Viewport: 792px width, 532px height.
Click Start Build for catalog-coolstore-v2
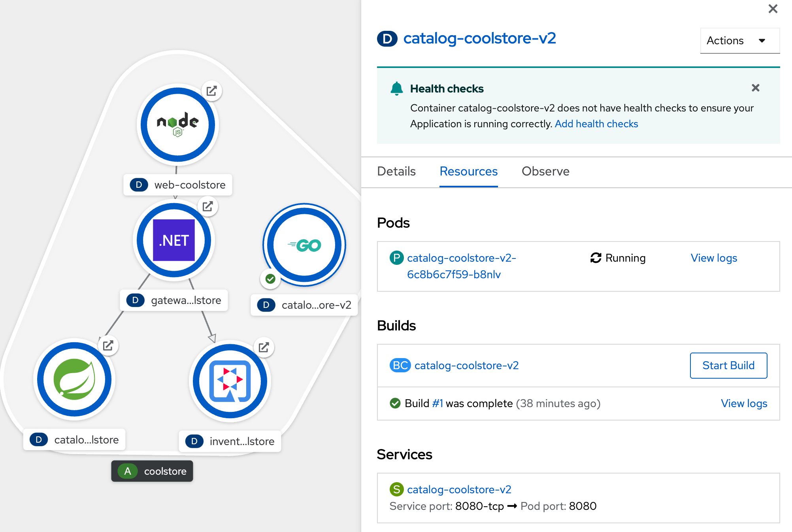[728, 365]
